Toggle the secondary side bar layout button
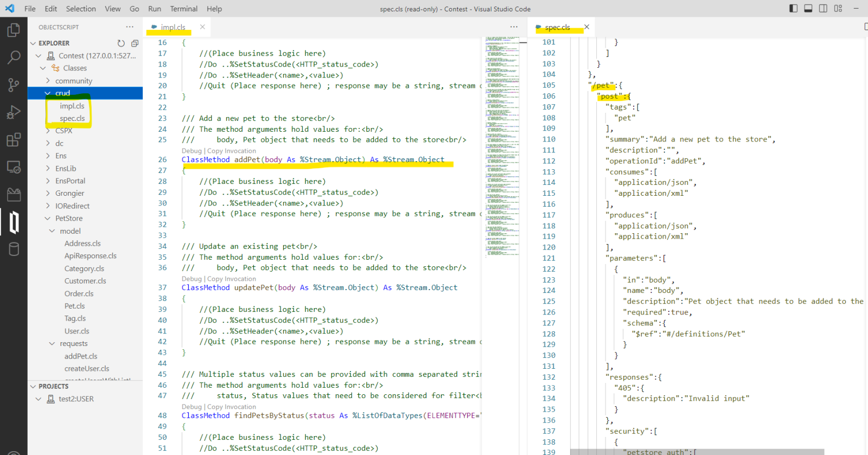The height and width of the screenshot is (455, 868). coord(823,9)
